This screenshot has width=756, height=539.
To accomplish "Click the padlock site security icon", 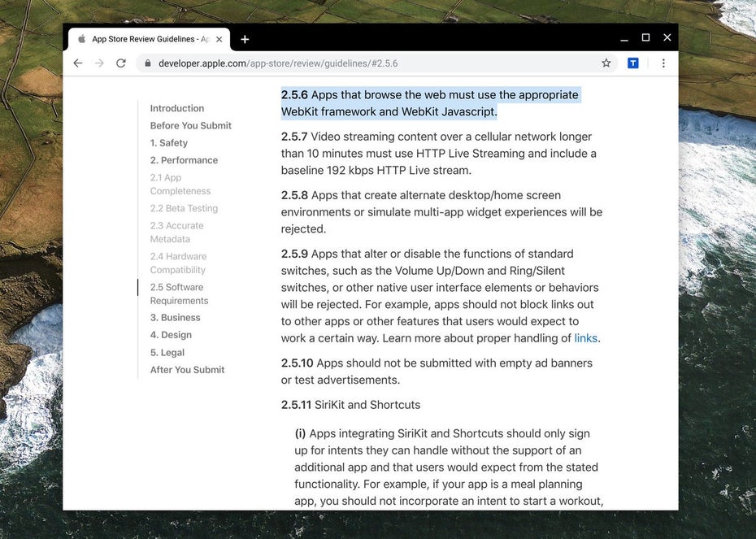I will point(148,63).
